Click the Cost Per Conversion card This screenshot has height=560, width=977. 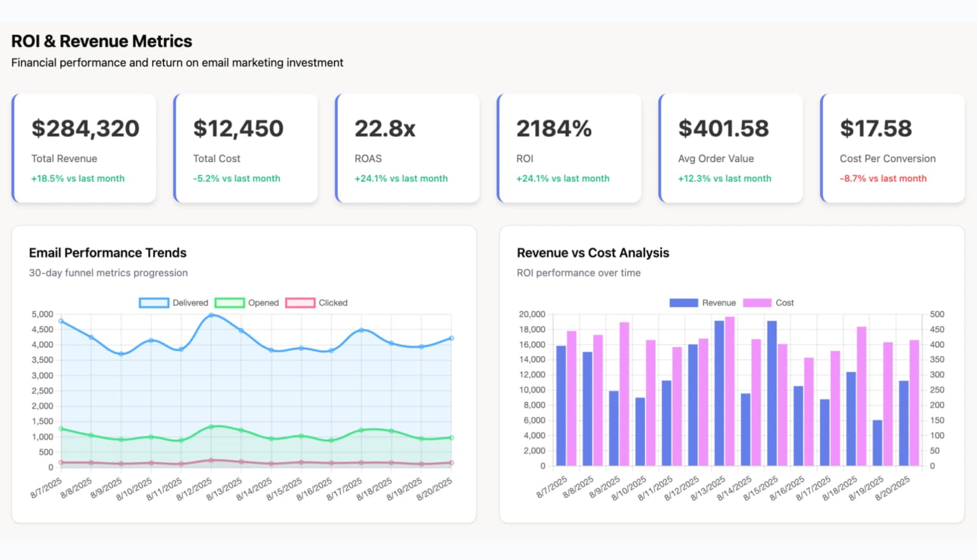(892, 148)
